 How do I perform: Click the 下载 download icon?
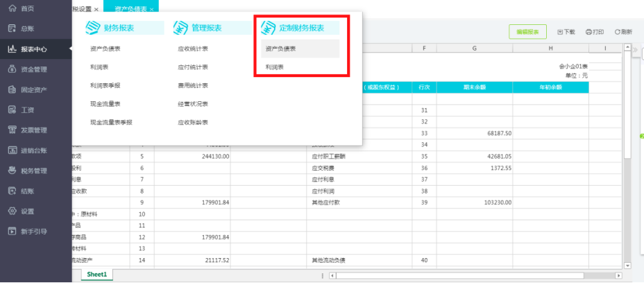[560, 32]
